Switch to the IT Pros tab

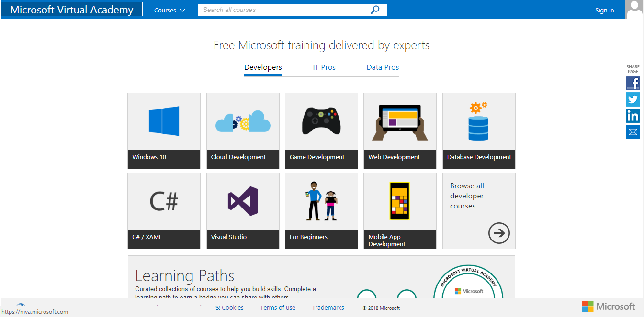[x=324, y=67]
